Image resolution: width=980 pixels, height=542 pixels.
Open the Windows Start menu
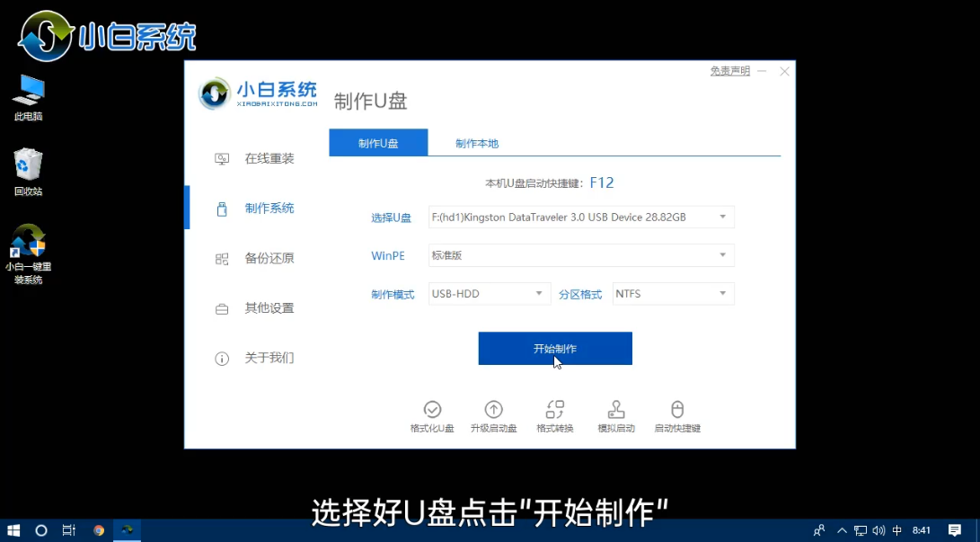[13, 530]
